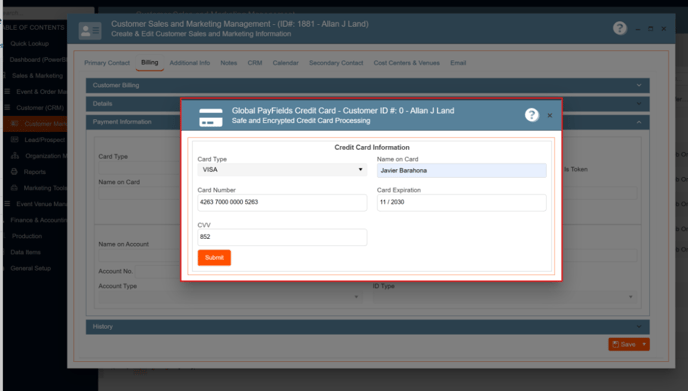Open General Setup in sidebar
Screen dimensions: 688x391
pos(30,268)
